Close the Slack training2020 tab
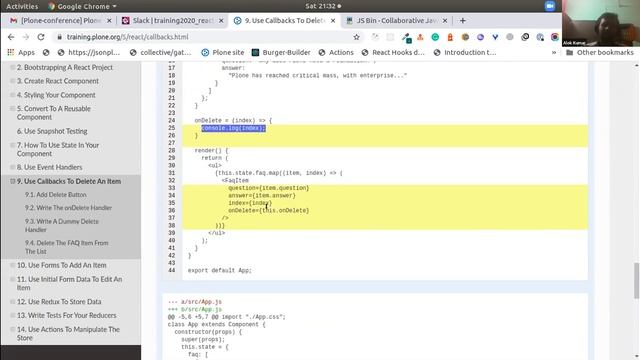640x360 pixels. point(221,20)
